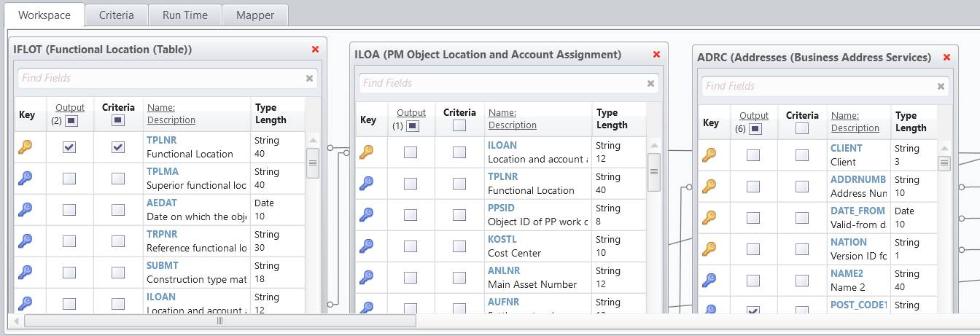Enable the Criteria checkbox for PPSID
980x336 pixels.
pyautogui.click(x=459, y=215)
